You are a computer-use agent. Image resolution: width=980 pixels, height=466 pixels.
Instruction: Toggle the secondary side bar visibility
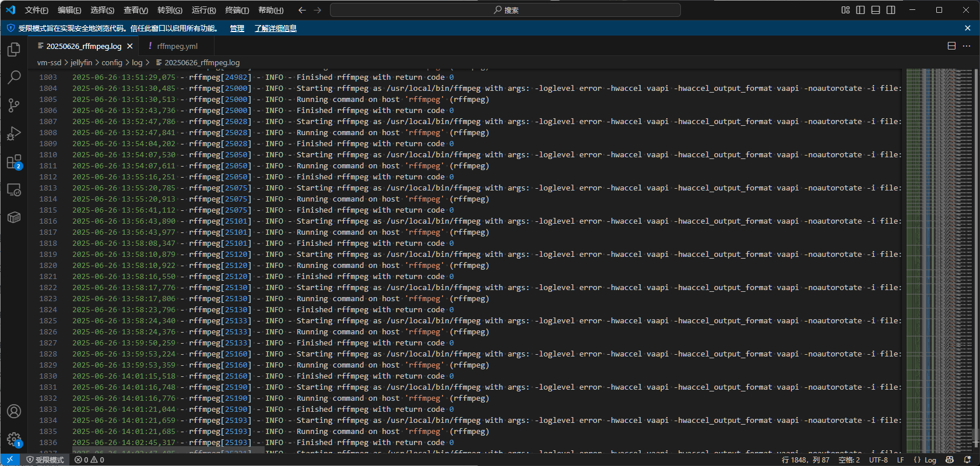[891, 10]
